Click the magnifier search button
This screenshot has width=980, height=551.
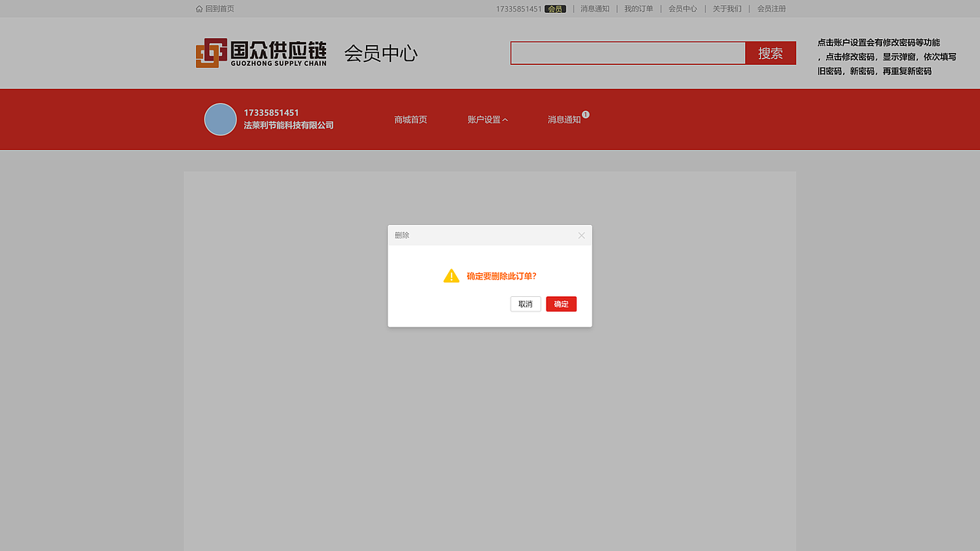770,53
